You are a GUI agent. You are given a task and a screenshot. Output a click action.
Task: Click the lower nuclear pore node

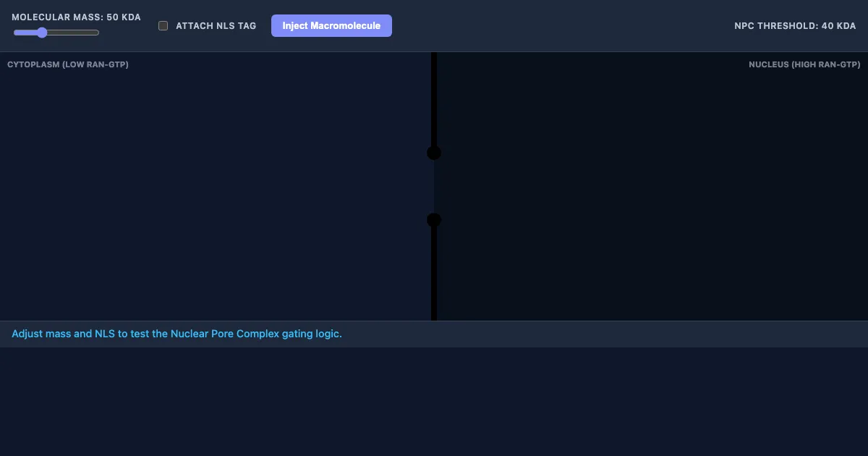click(x=434, y=220)
